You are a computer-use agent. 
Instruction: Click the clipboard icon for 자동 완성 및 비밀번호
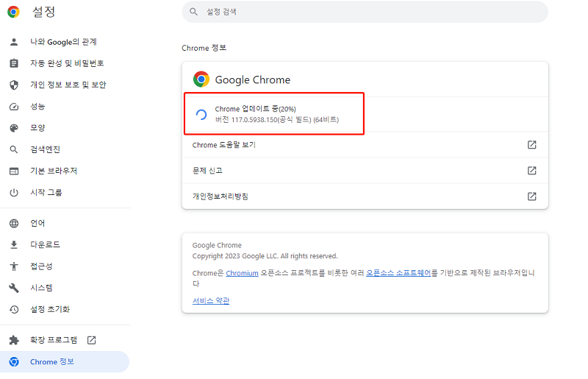[x=13, y=63]
